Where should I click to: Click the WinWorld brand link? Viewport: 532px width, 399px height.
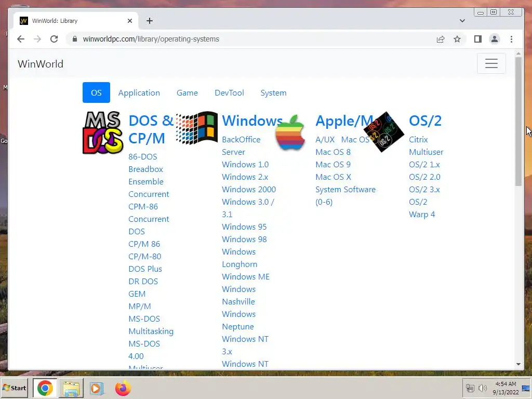41,64
